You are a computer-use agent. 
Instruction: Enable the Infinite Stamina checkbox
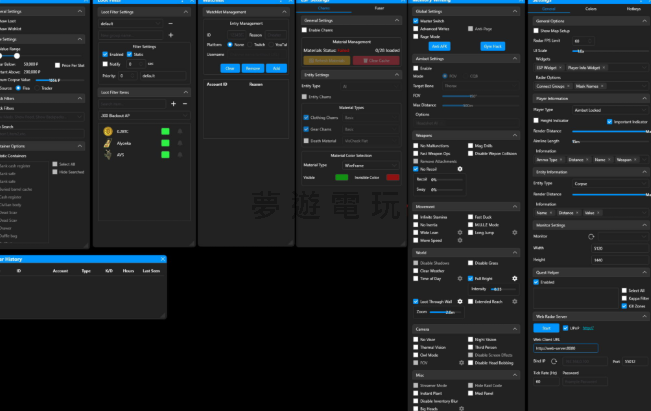417,216
